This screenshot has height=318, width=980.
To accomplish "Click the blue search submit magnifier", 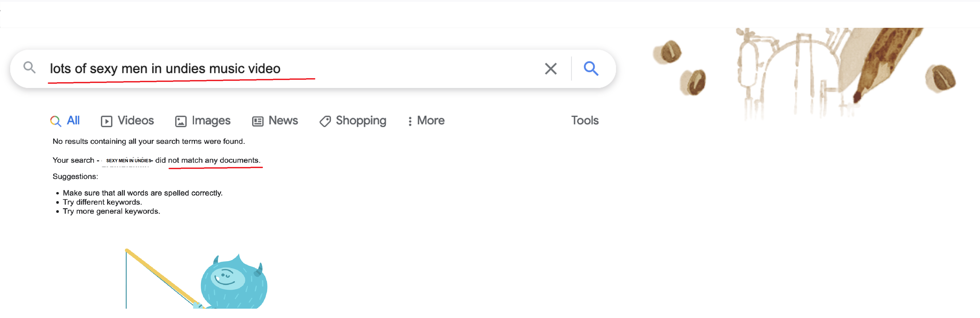I will [591, 69].
